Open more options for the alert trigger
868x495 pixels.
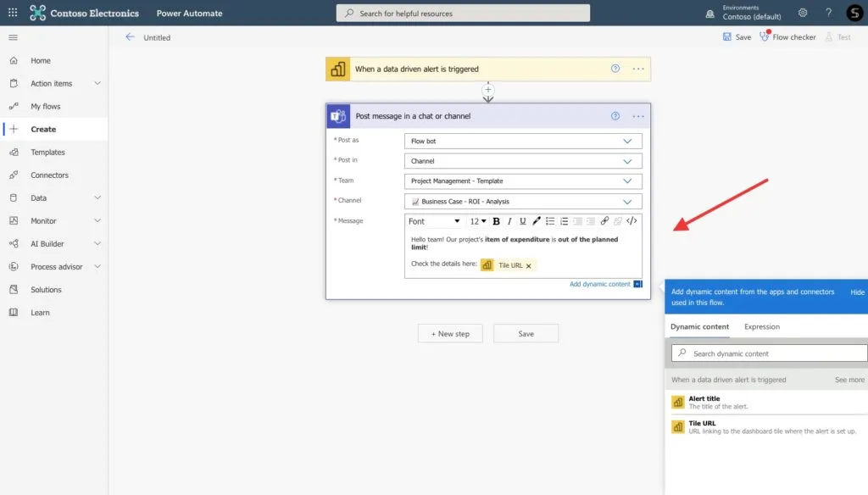pyautogui.click(x=638, y=69)
